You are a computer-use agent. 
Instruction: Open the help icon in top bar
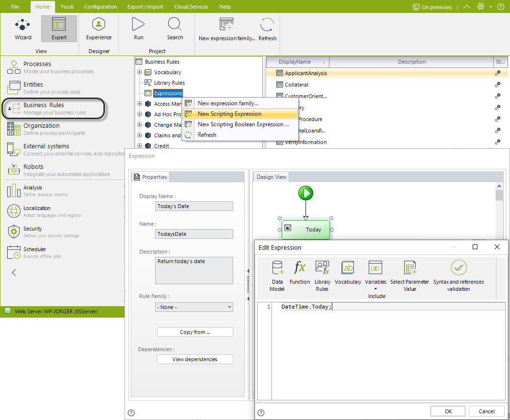(501, 7)
